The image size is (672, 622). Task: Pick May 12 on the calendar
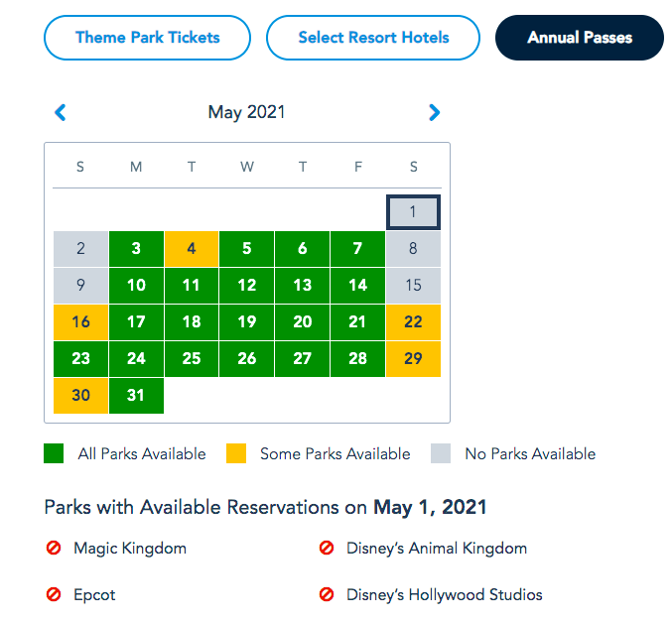[247, 286]
